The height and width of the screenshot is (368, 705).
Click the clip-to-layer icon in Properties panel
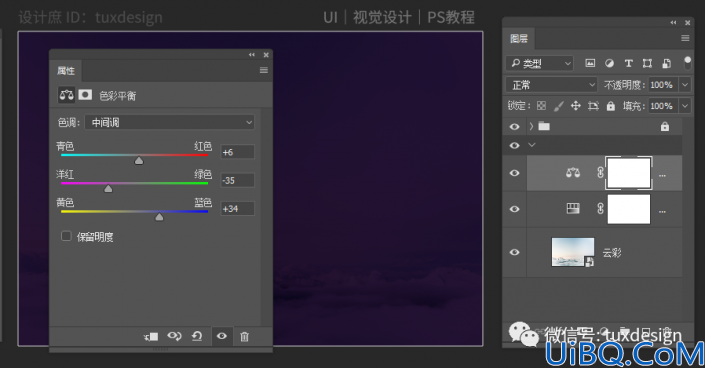click(x=151, y=337)
